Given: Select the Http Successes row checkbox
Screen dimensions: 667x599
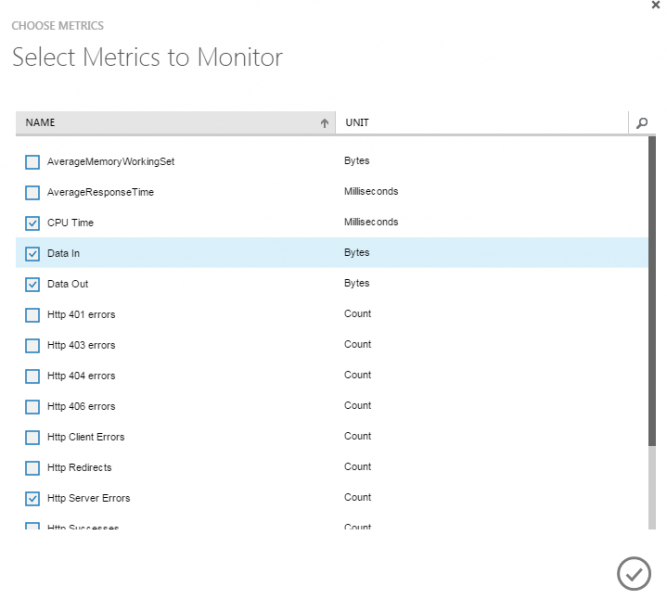Looking at the screenshot, I should coord(32,526).
